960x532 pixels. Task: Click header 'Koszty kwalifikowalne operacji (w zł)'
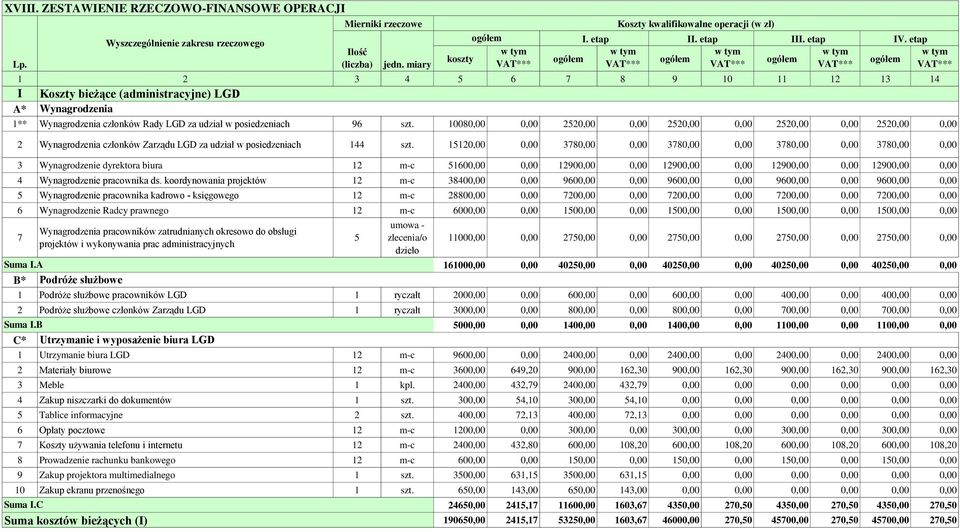(x=696, y=24)
